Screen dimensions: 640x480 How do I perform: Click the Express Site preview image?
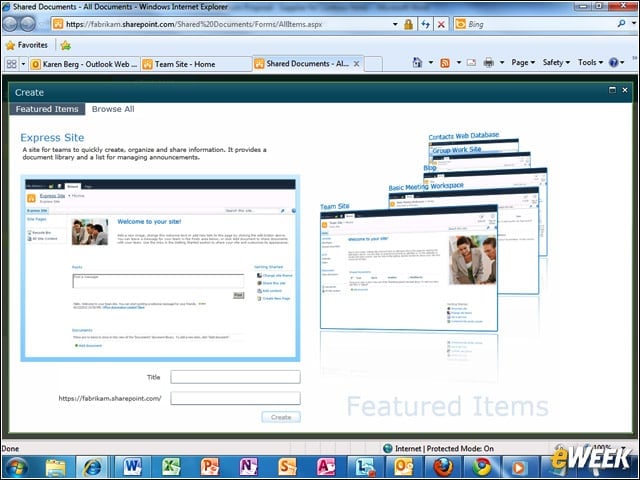coord(160,269)
